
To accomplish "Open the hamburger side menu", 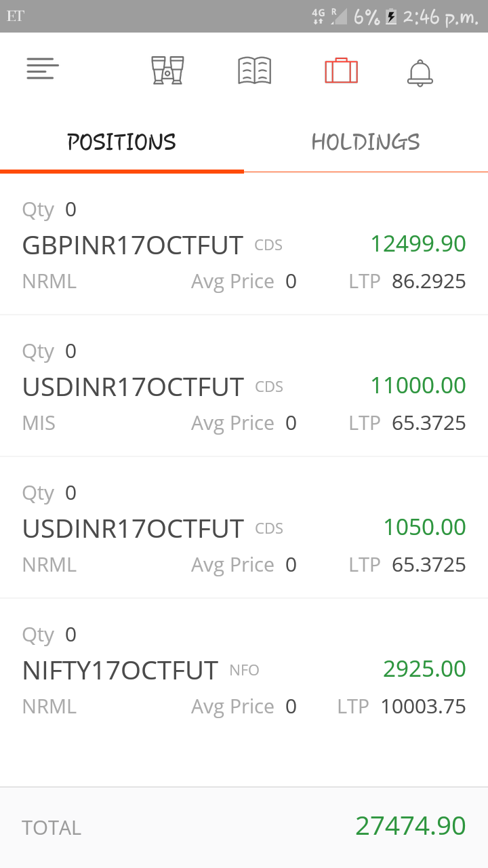I will pos(43,69).
